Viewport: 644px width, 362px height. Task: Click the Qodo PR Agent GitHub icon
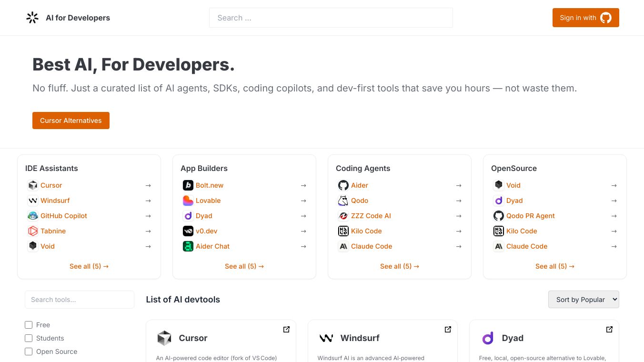(x=499, y=216)
